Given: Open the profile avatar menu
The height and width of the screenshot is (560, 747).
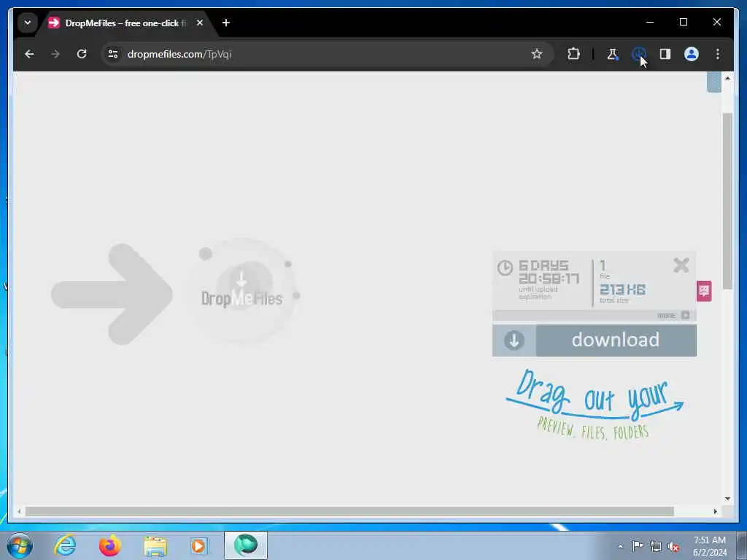Looking at the screenshot, I should [692, 54].
